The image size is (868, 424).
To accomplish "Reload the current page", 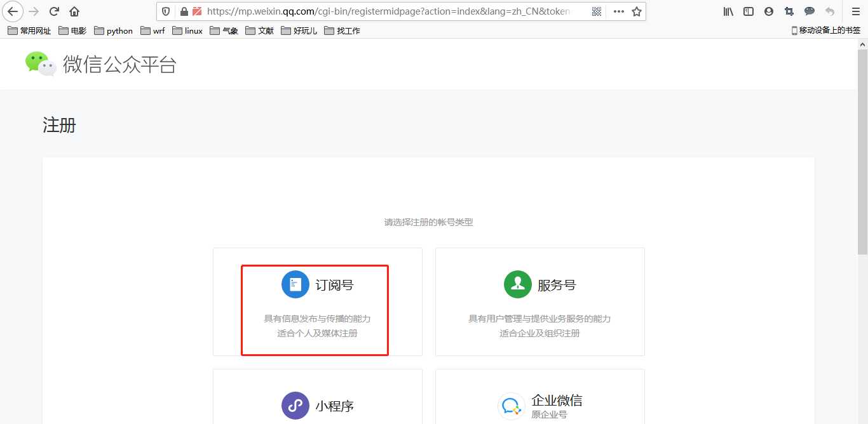I will (x=54, y=11).
